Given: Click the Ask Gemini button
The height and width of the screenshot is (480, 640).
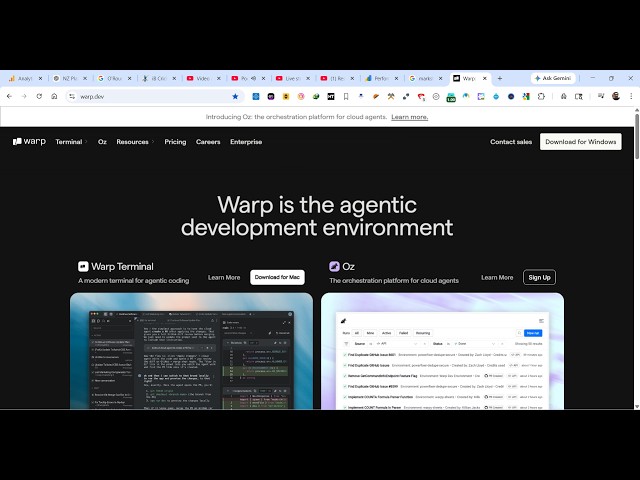Looking at the screenshot, I should point(553,78).
